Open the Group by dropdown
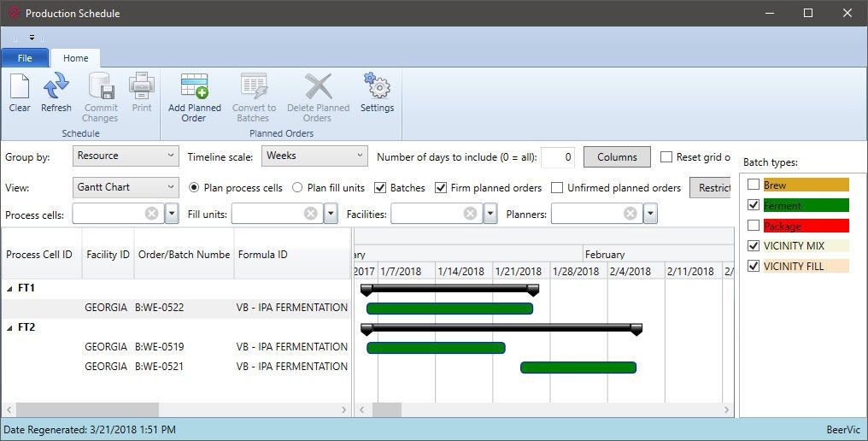The image size is (868, 441). coord(126,156)
